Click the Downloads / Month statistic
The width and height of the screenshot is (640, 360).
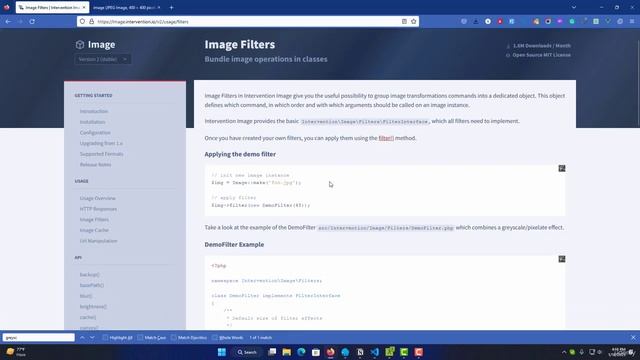click(x=542, y=46)
